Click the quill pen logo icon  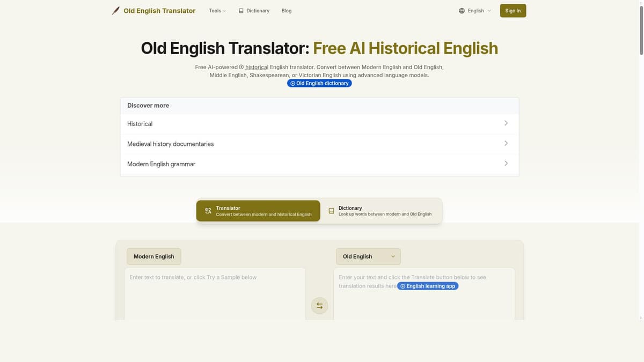115,10
